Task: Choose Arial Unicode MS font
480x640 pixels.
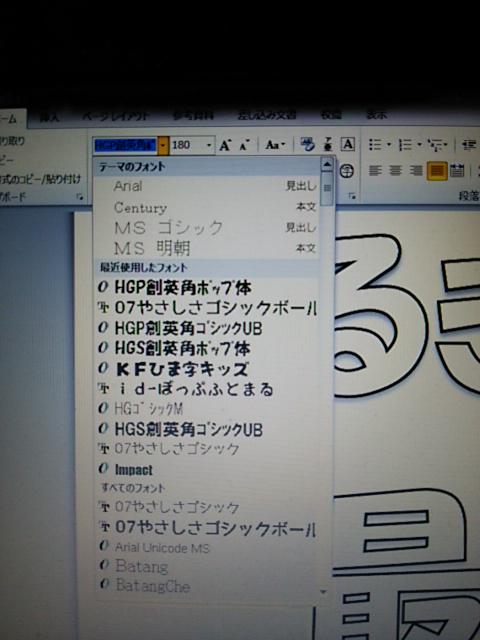Action: 206,547
